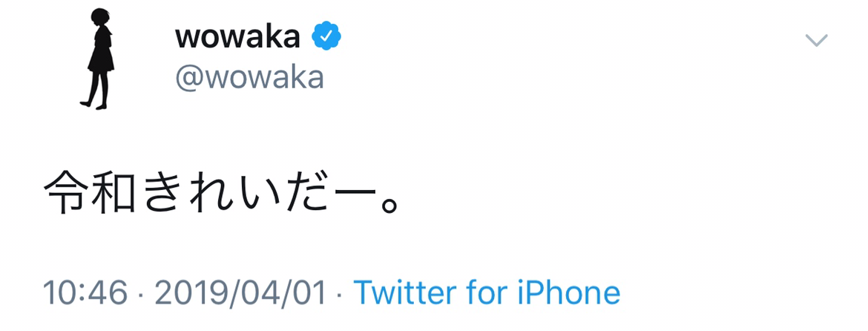Viewport: 868px width, 331px height.
Task: Expand the down arrow at tweet corner
Action: [816, 40]
